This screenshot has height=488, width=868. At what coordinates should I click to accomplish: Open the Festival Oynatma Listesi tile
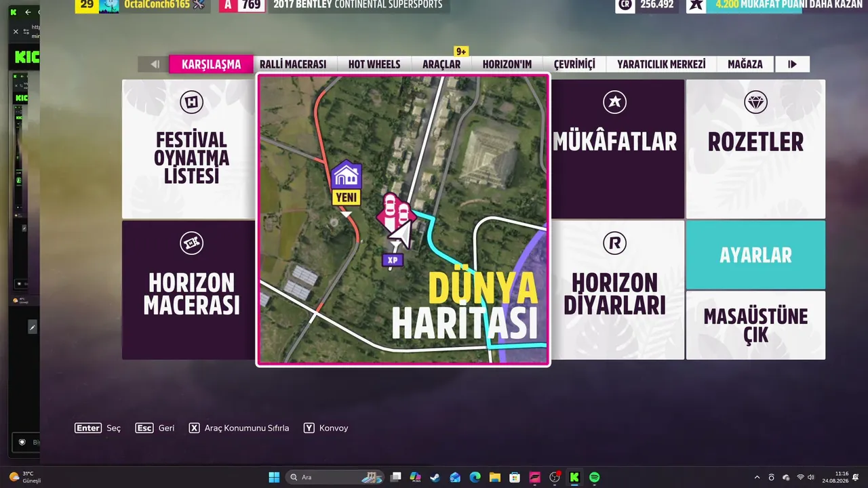pos(189,149)
